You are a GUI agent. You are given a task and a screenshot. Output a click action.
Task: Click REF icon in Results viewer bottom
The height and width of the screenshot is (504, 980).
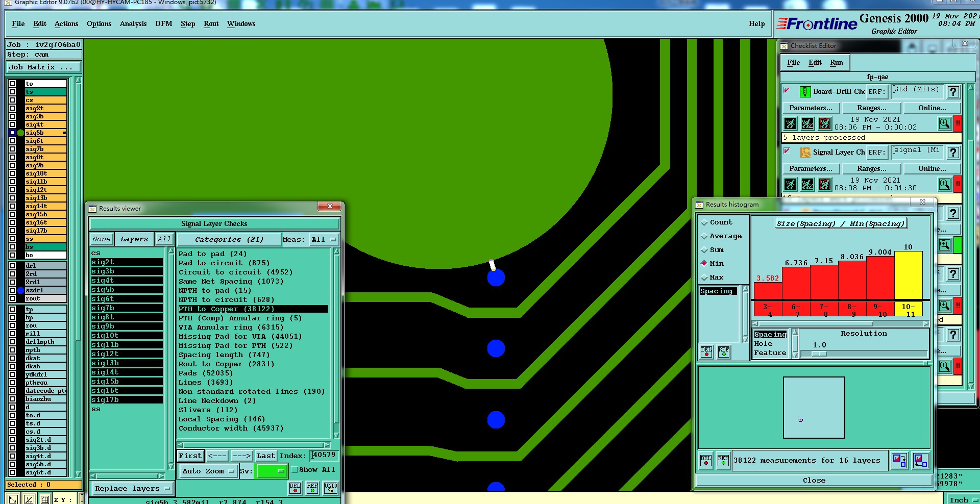312,488
